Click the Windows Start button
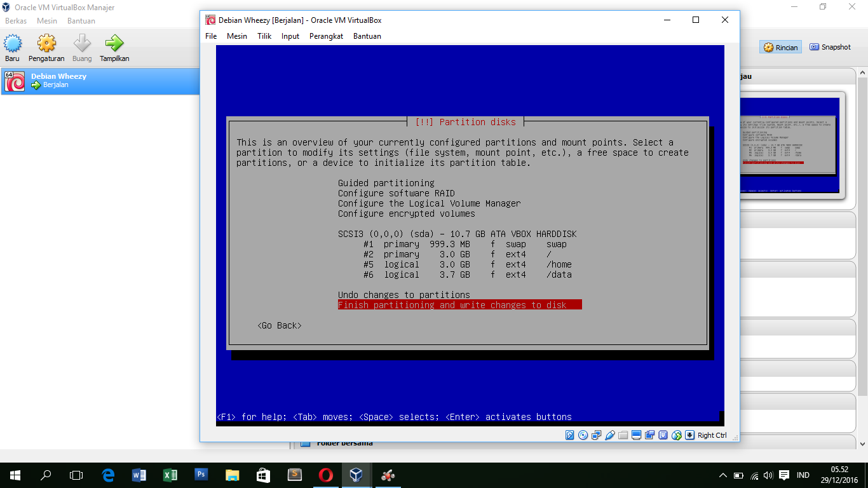 (15, 475)
